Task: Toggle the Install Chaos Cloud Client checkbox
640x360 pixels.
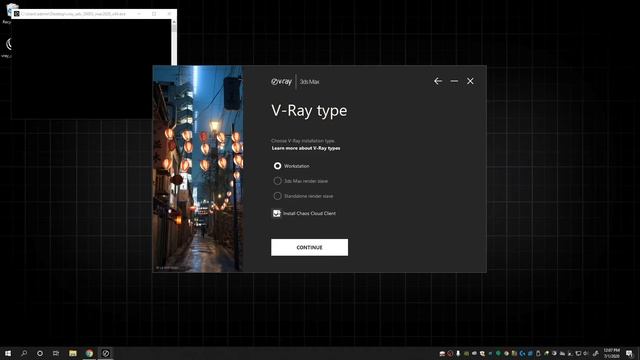Action: point(276,213)
